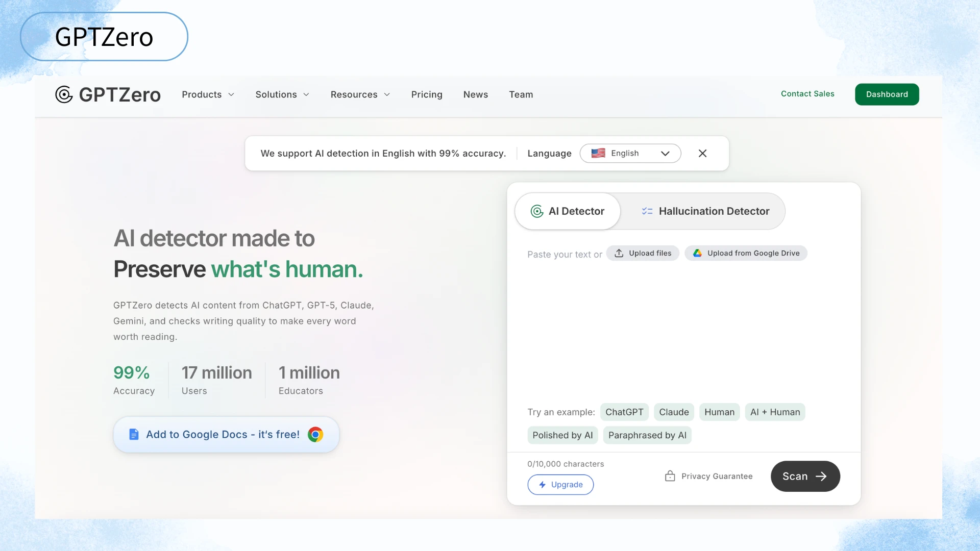Click the Contact Sales link

pos(807,94)
